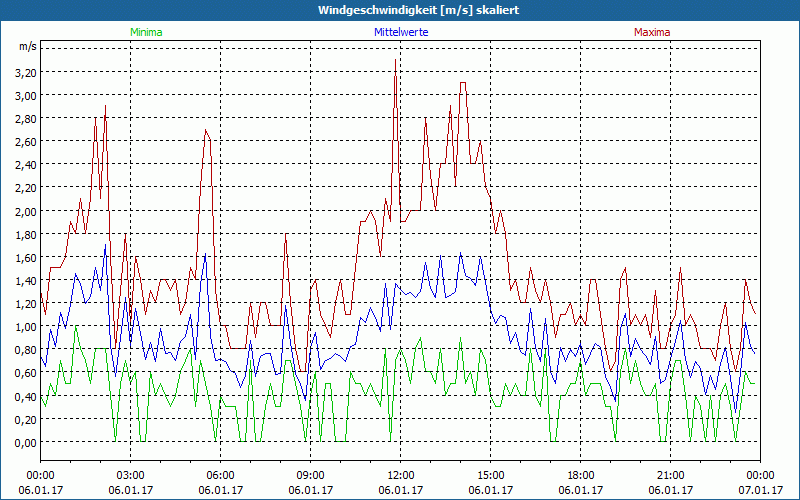Click the m/s unit label
Screen dimensions: 800x500
(28, 46)
